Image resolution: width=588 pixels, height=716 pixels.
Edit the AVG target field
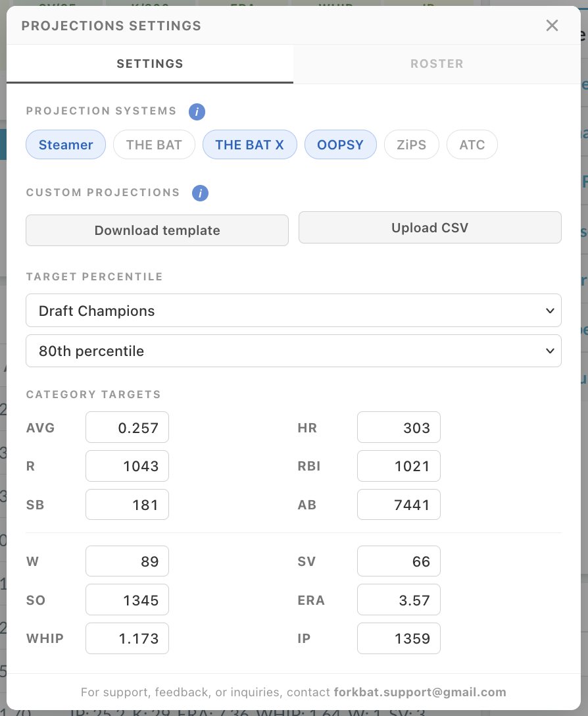[128, 427]
